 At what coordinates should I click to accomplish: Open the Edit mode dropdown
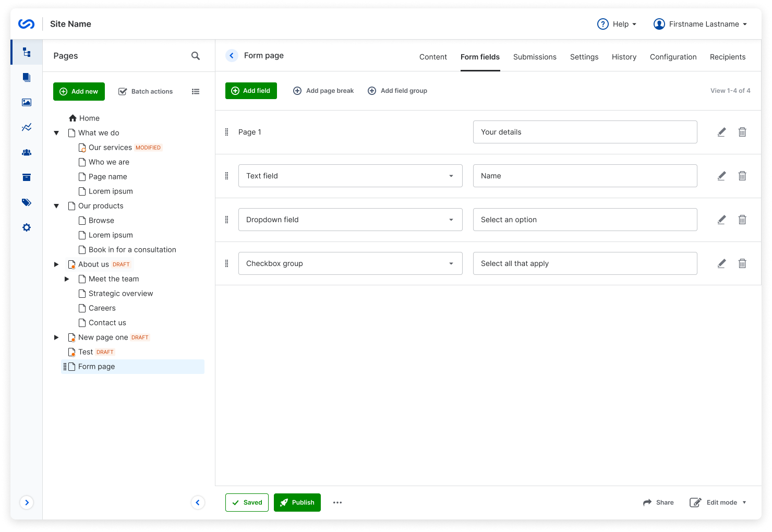718,502
